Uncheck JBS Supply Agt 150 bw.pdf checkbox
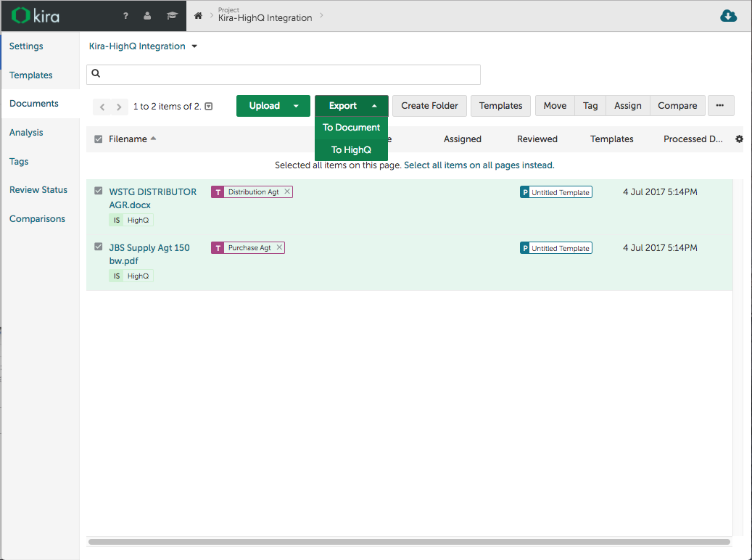This screenshot has width=752, height=560. [x=99, y=246]
